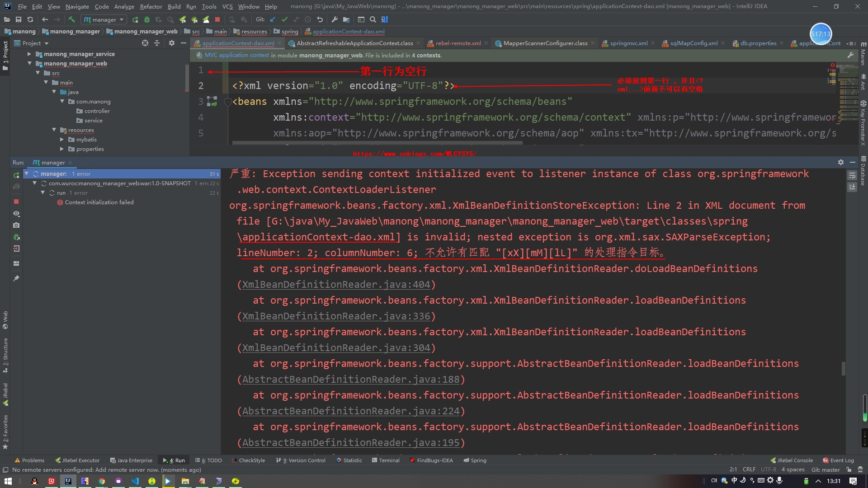Image resolution: width=868 pixels, height=488 pixels.
Task: Stop the process in Run panel
Action: coord(16,202)
